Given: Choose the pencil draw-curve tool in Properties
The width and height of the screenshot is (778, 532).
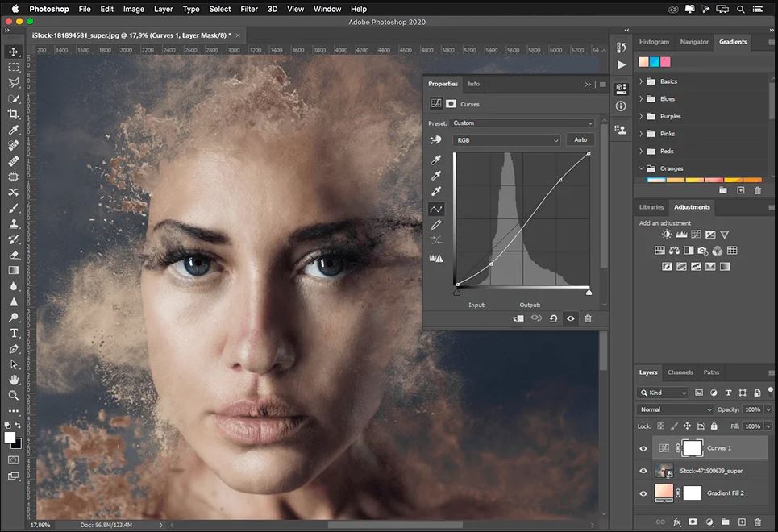Looking at the screenshot, I should [x=436, y=224].
